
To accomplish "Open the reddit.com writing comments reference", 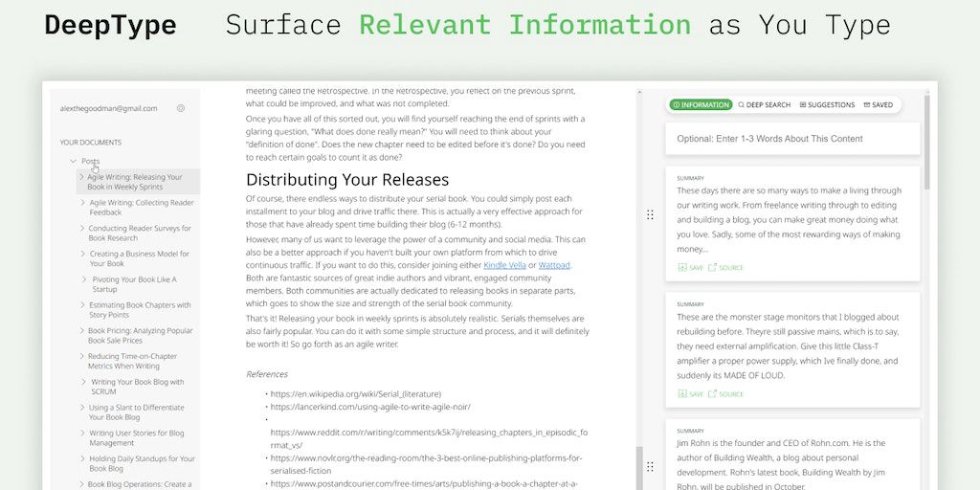I will pyautogui.click(x=429, y=438).
